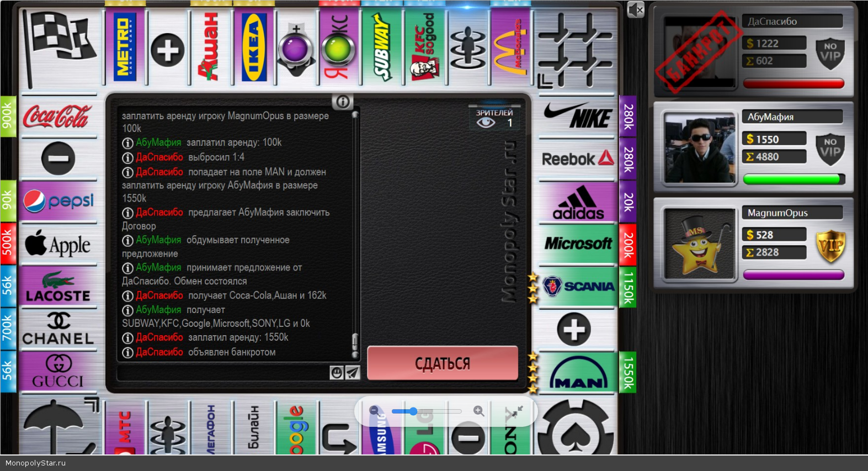Viewport: 868px width, 471px height.
Task: Click the KFC so good tile
Action: pos(425,46)
